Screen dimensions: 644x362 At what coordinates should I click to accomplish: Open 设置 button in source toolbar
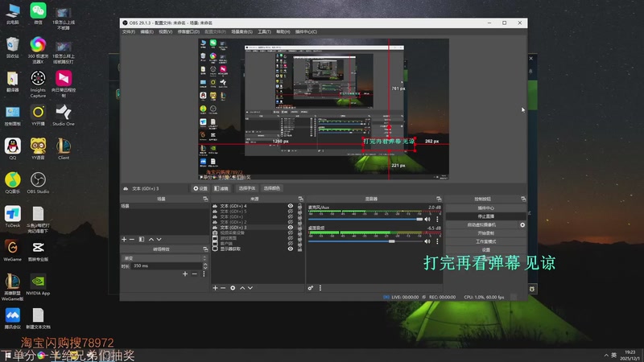tap(200, 188)
